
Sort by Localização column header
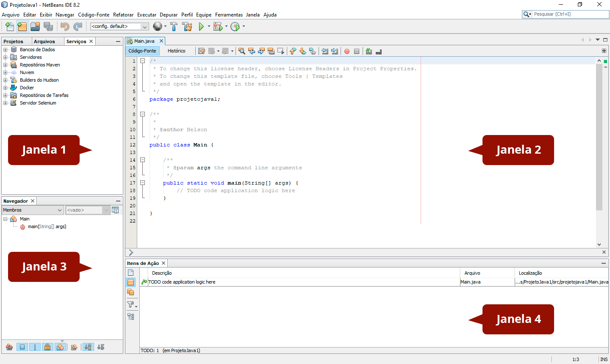click(x=562, y=273)
